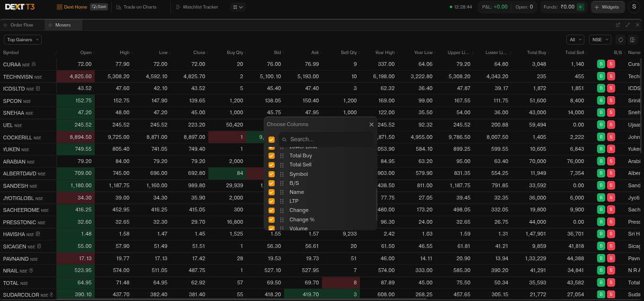
Task: Expand the Movers panel to full screen
Action: pyautogui.click(x=627, y=25)
